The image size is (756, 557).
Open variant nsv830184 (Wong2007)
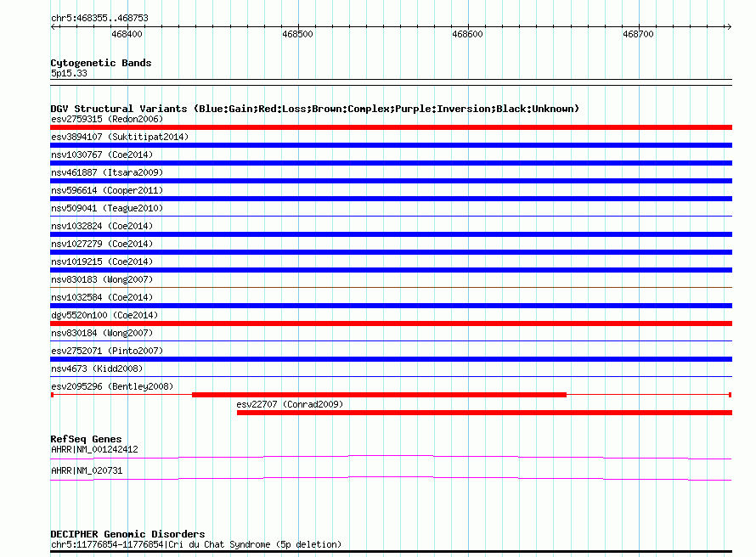[102, 333]
